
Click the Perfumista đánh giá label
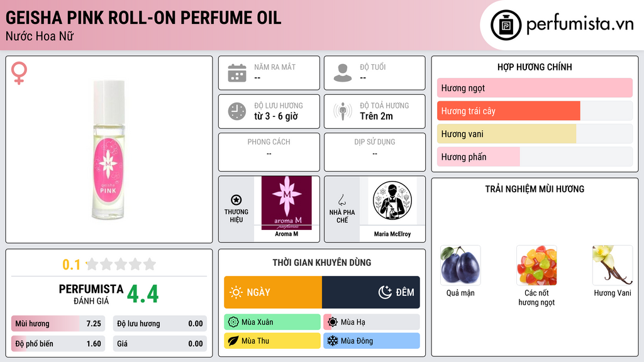tap(91, 294)
